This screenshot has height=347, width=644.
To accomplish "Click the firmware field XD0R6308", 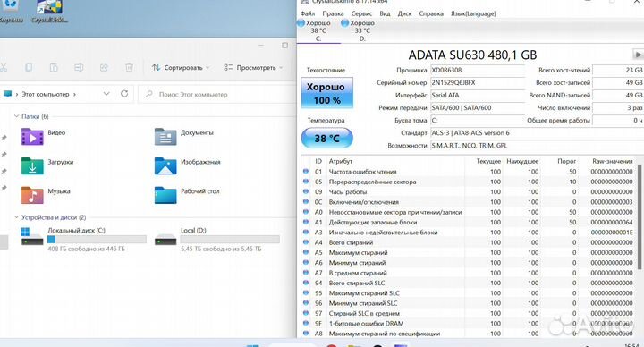I will 478,71.
